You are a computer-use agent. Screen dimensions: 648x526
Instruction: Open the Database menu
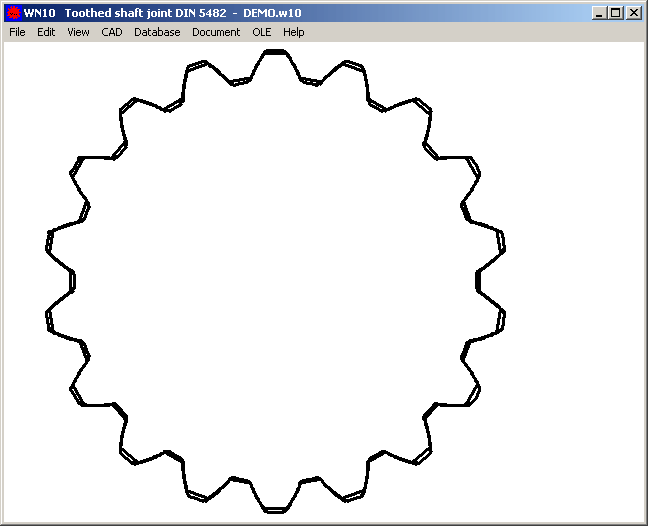click(157, 32)
